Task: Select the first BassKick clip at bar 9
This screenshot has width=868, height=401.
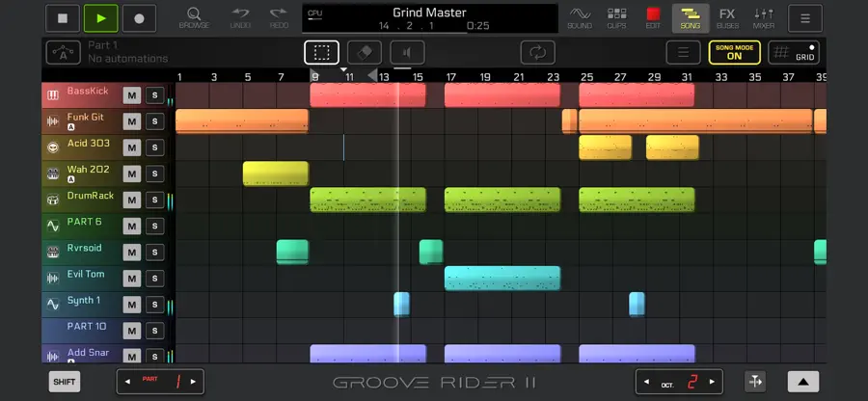Action: (367, 95)
